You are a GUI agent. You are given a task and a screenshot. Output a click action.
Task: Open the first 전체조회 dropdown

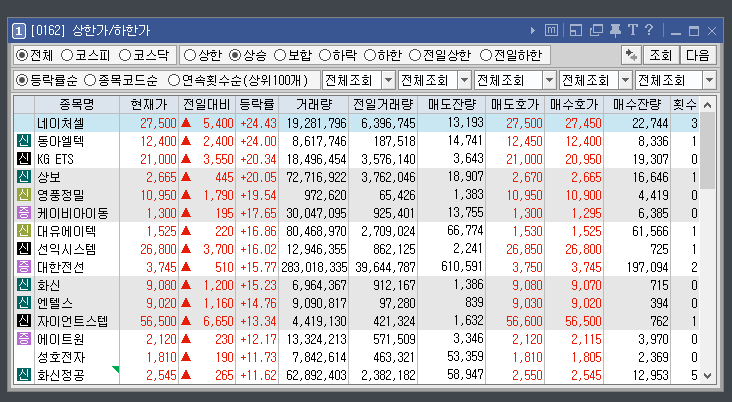[359, 80]
